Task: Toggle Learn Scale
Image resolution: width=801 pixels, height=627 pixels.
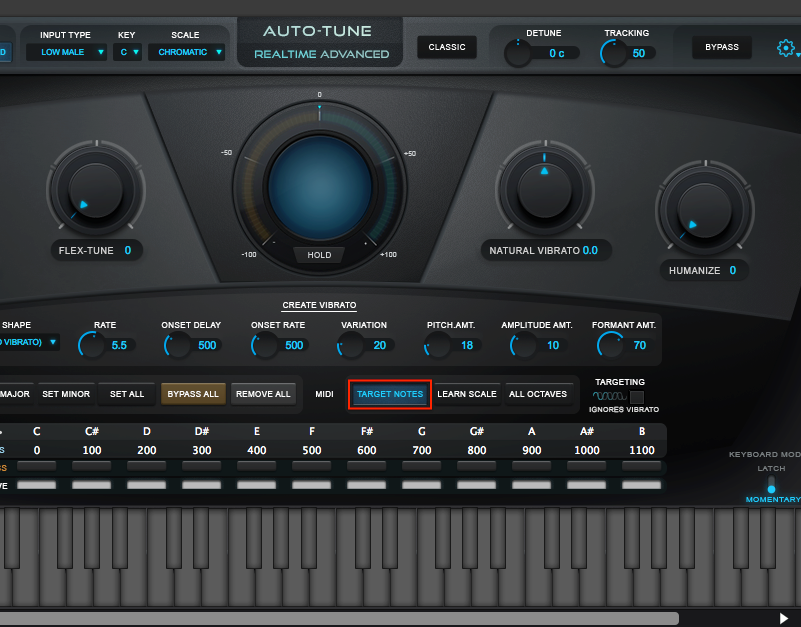Action: [467, 394]
